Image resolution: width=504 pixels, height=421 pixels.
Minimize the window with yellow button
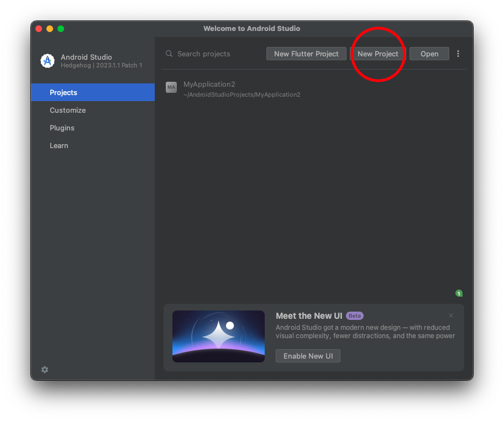(50, 29)
